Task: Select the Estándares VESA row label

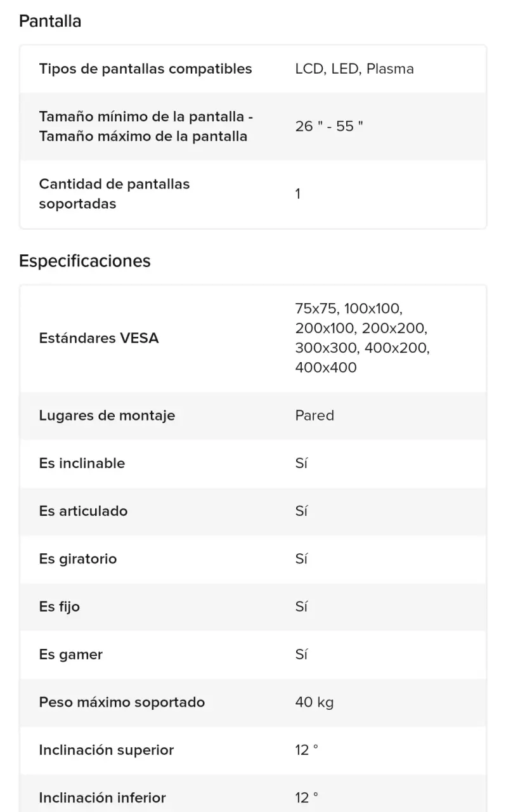Action: coord(99,338)
